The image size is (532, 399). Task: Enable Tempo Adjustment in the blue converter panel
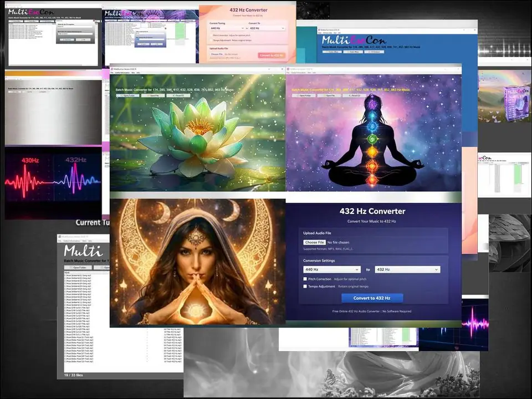coord(305,287)
